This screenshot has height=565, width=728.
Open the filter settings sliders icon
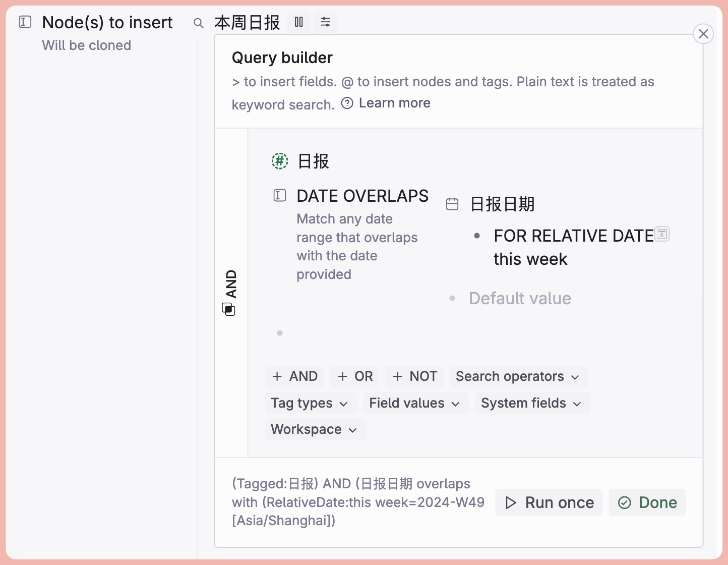(x=325, y=22)
